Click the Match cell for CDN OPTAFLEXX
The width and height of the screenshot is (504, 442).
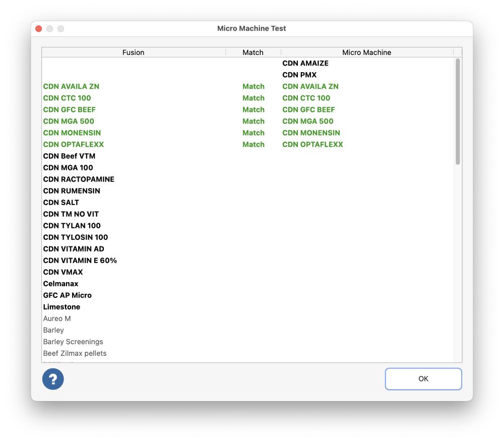tap(254, 144)
